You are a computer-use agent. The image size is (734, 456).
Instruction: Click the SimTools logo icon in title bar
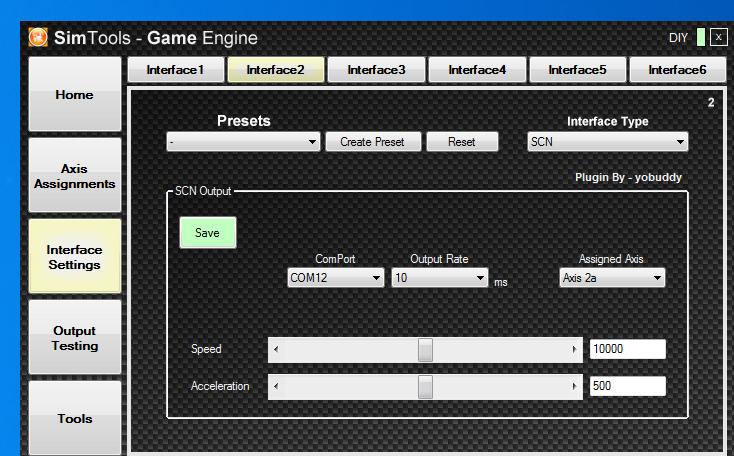tap(38, 37)
